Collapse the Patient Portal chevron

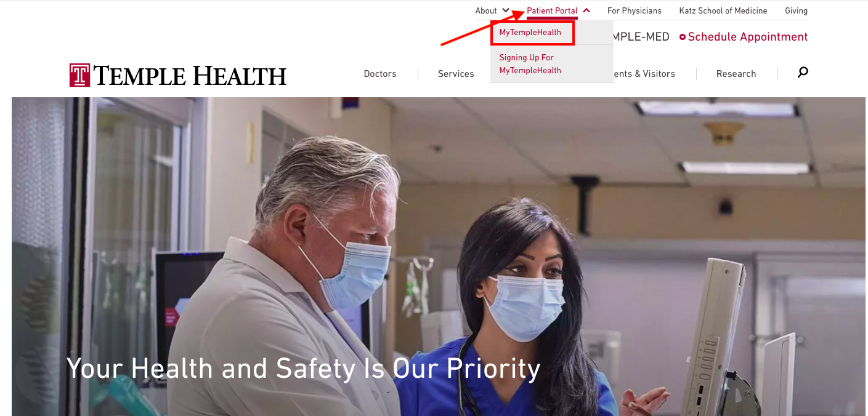[x=586, y=10]
